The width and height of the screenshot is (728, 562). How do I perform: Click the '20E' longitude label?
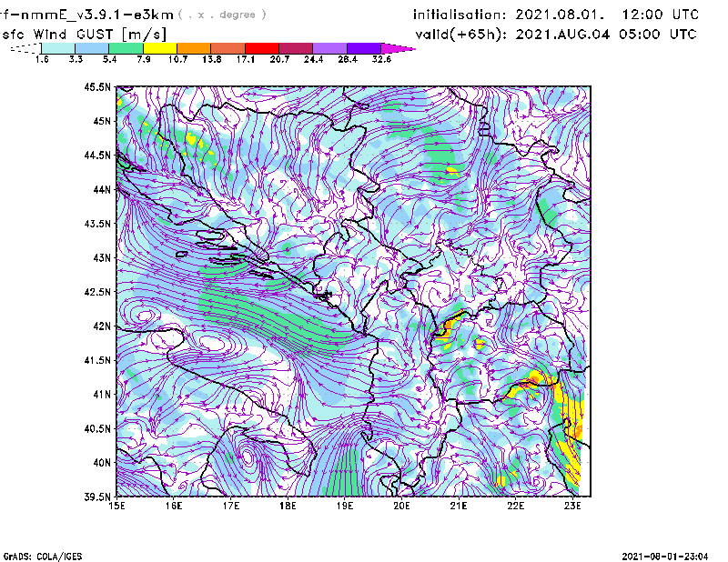401,506
